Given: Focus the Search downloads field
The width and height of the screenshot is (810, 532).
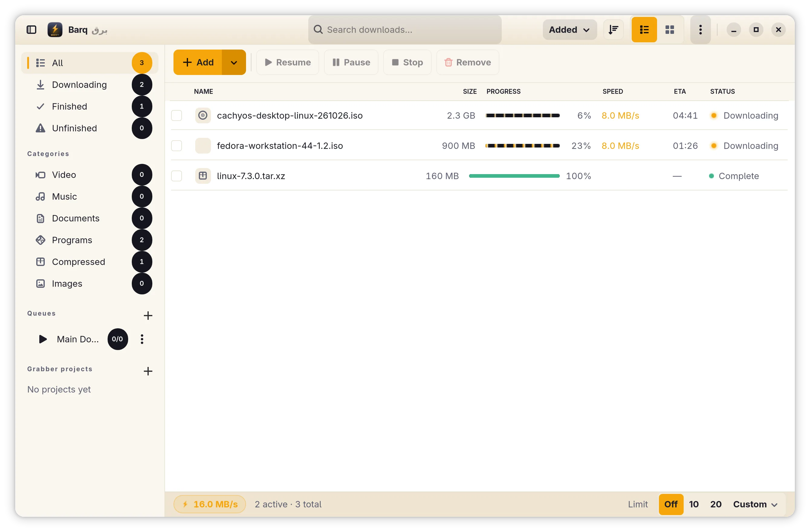Looking at the screenshot, I should click(x=405, y=30).
